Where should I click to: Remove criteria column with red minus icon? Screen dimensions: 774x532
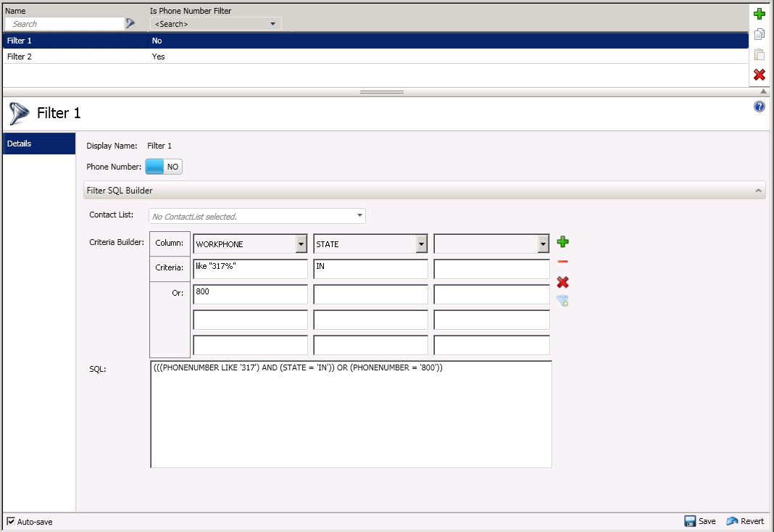point(562,262)
